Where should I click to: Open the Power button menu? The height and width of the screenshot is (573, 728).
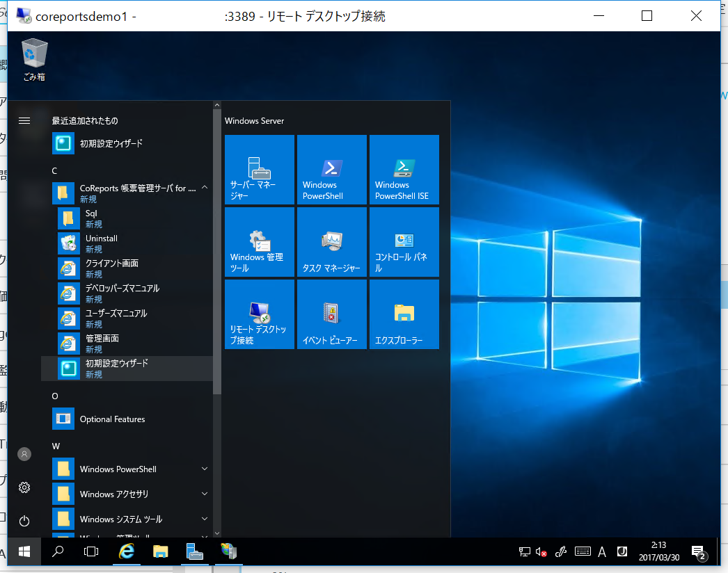[24, 521]
